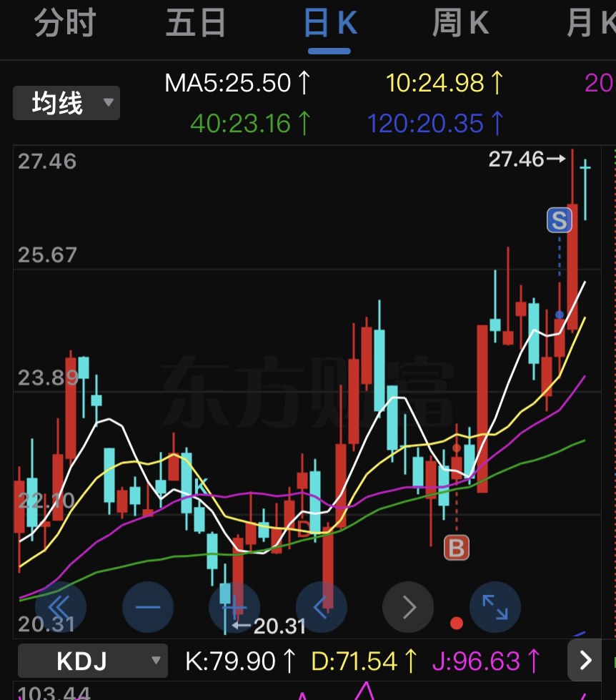Switch to the 分时 tab
The width and height of the screenshot is (616, 700).
[65, 23]
